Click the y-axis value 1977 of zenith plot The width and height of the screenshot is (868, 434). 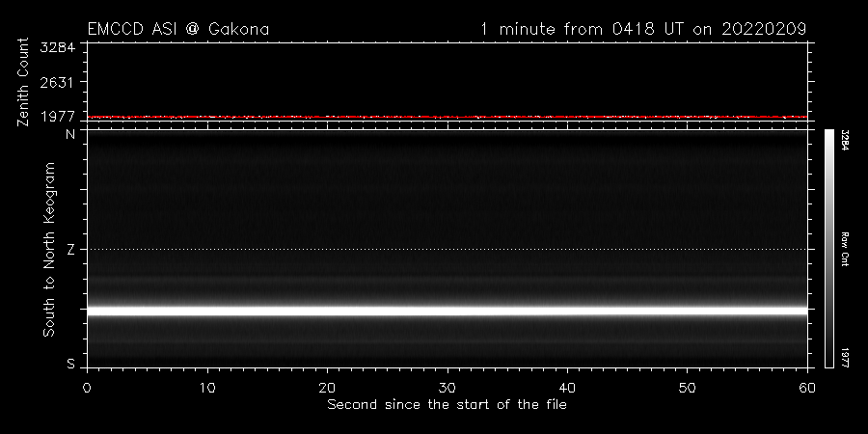(x=57, y=117)
